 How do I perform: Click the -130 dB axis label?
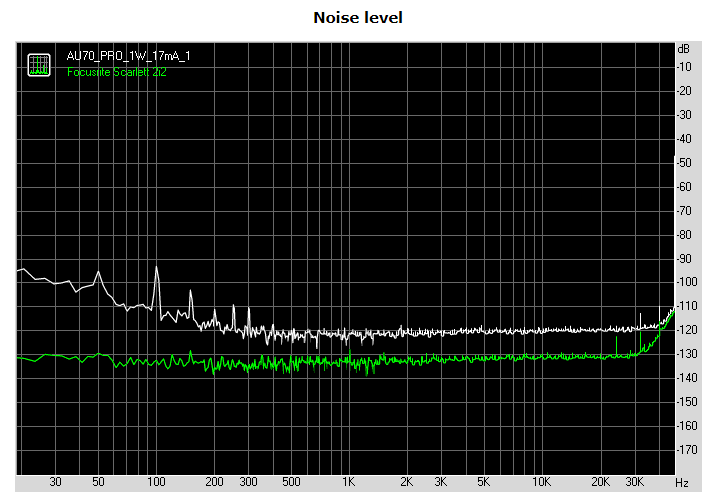click(x=687, y=354)
